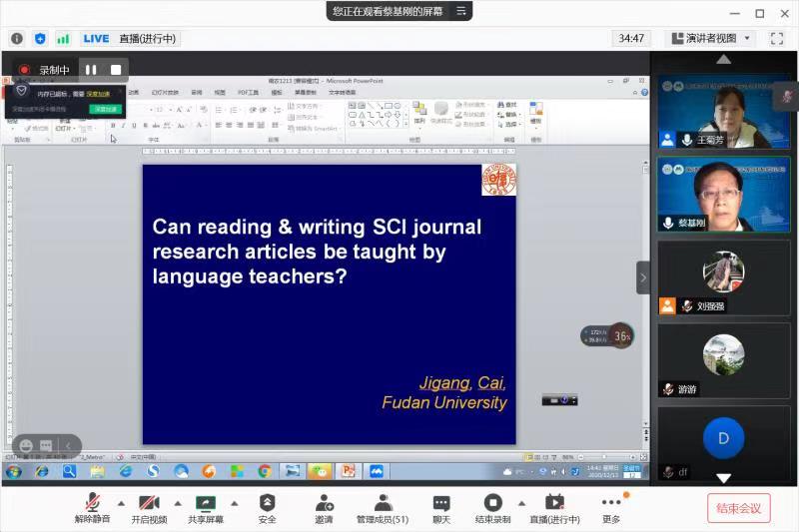Select 蔡基刚 participant video thumbnail
Image resolution: width=799 pixels, height=532 pixels.
pyautogui.click(x=723, y=194)
